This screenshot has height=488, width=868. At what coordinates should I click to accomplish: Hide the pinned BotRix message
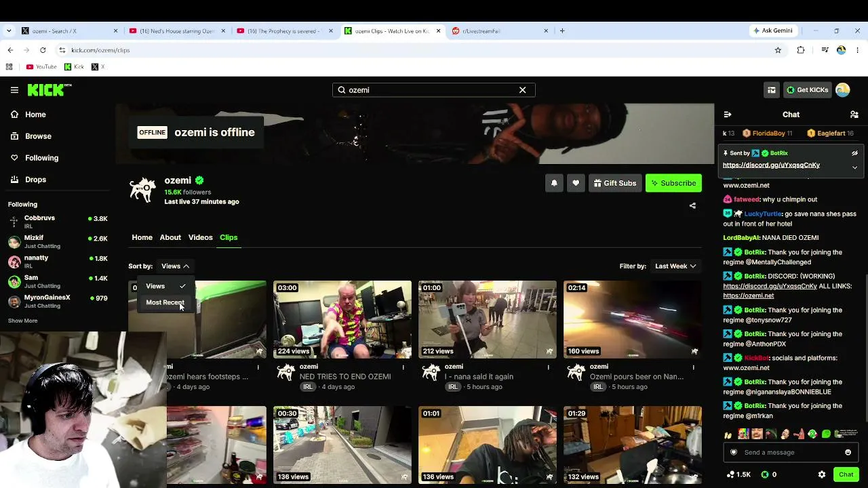[x=854, y=153]
